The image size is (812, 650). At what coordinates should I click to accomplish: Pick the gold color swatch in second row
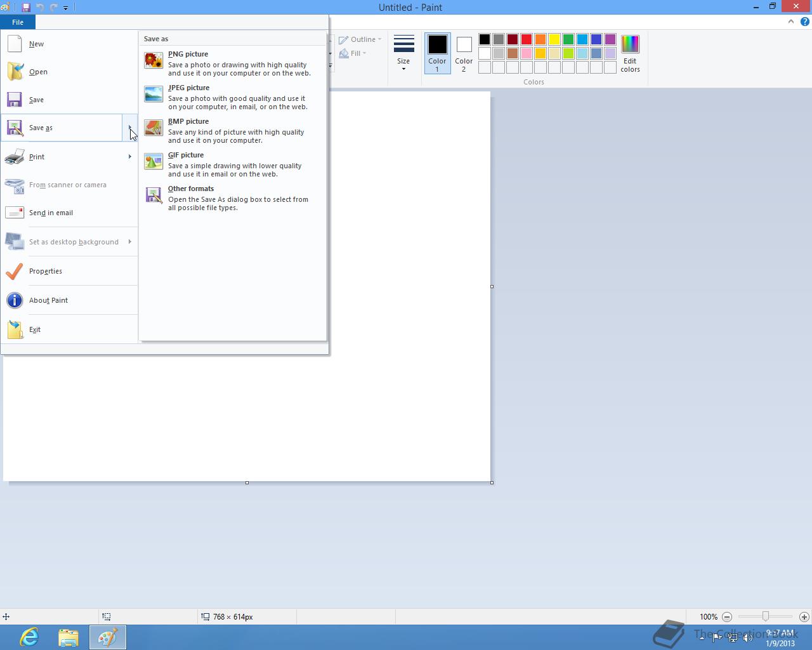(x=540, y=53)
